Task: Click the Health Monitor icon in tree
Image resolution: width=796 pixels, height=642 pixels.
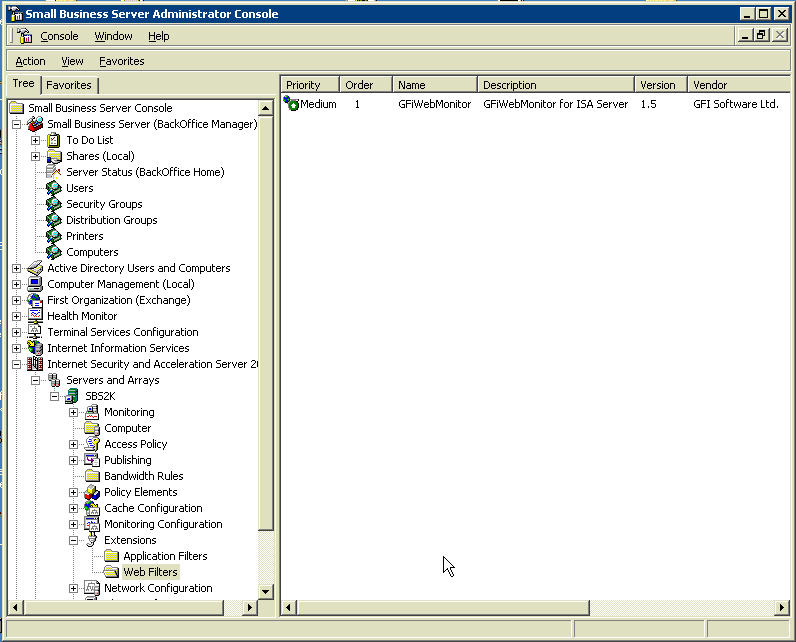Action: click(35, 316)
